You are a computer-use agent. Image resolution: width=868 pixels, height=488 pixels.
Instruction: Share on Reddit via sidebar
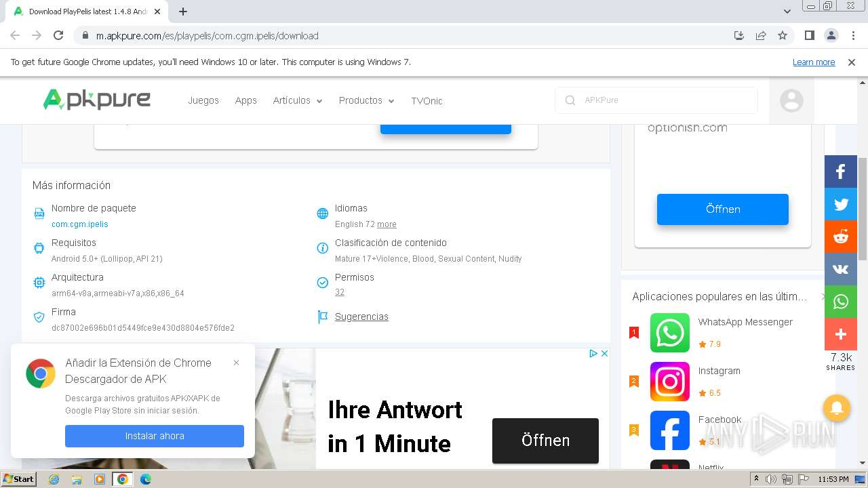coord(841,237)
